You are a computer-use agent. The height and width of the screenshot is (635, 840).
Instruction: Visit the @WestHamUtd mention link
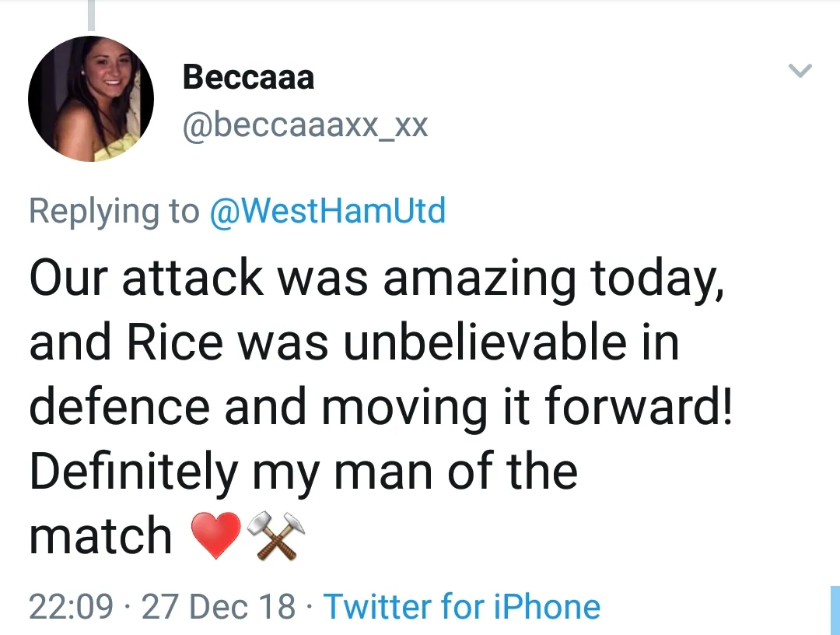[x=327, y=211]
